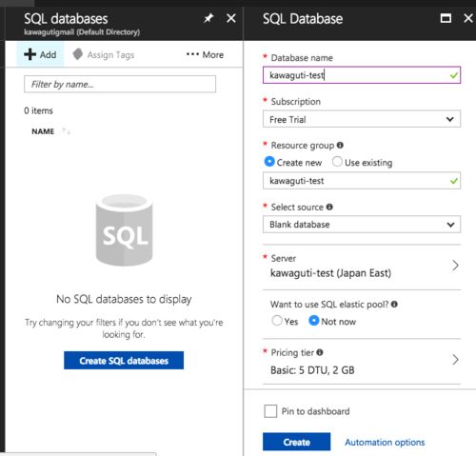Choose Not now for elastic pool
This screenshot has width=476, height=456.
point(314,321)
